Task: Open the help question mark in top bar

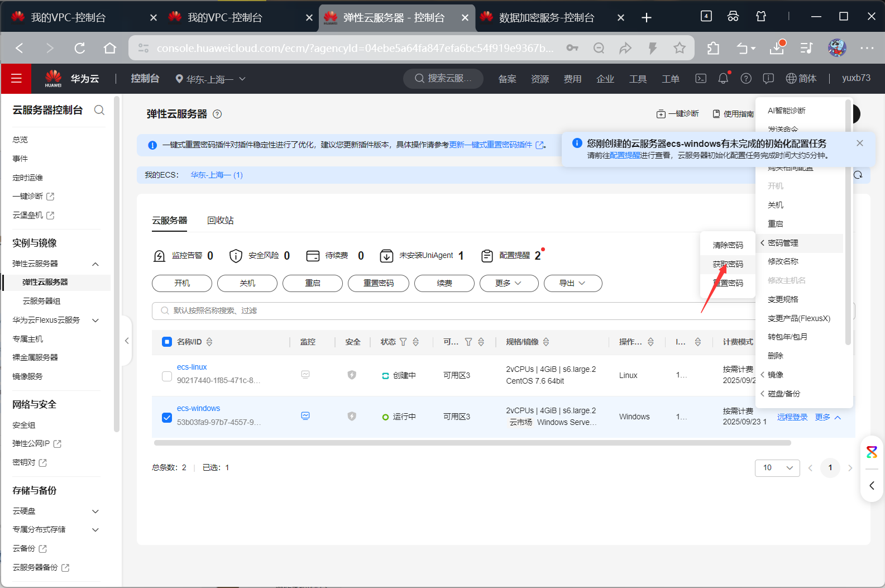Action: [746, 79]
